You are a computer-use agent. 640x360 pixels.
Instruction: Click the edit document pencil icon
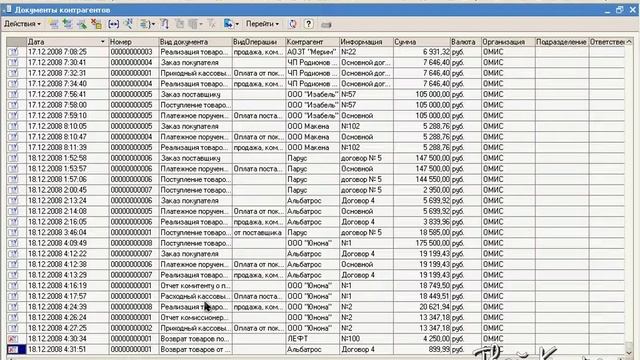pyautogui.click(x=82, y=24)
